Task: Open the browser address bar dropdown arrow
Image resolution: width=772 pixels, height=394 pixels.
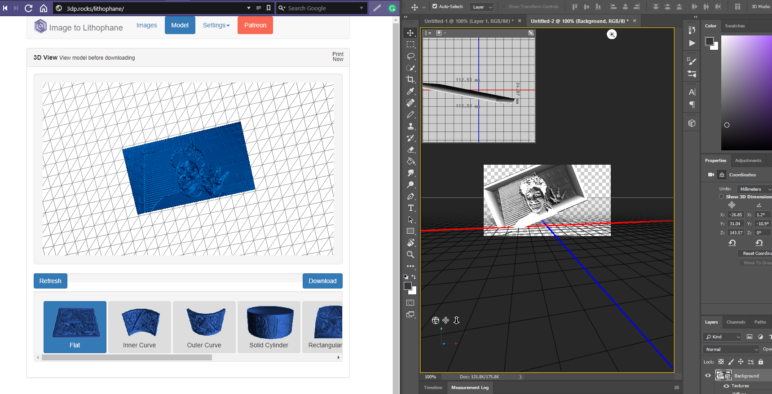Action: point(249,8)
